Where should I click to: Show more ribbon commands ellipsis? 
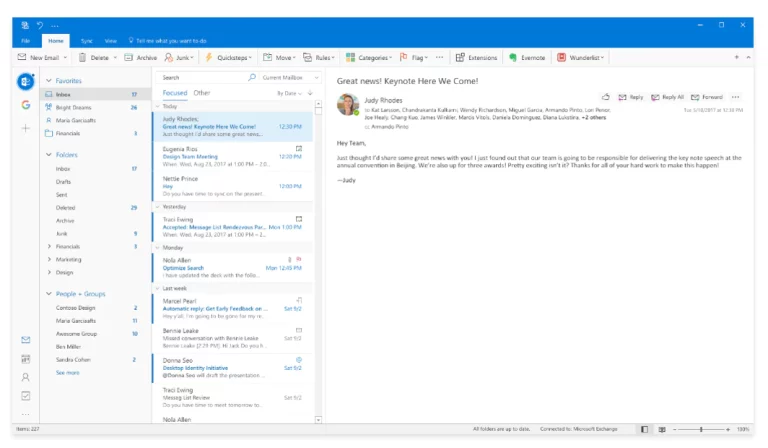click(439, 57)
